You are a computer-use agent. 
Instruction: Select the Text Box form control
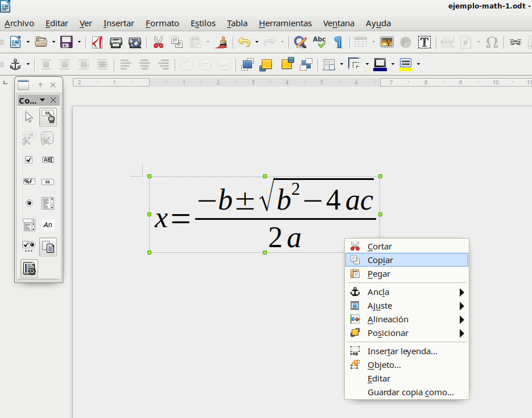(48, 160)
